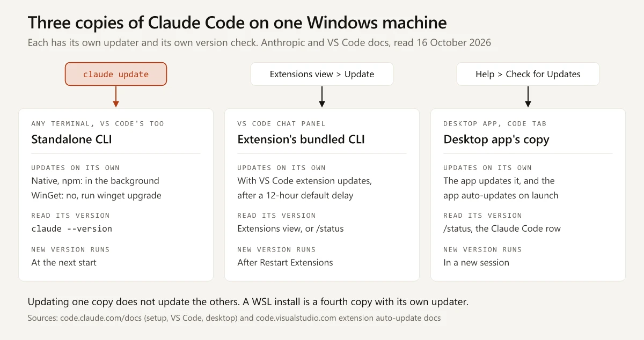Image resolution: width=644 pixels, height=340 pixels.
Task: Click the 'ANY TERMINAL, VS CODE'S TOO' label
Action: tap(98, 123)
